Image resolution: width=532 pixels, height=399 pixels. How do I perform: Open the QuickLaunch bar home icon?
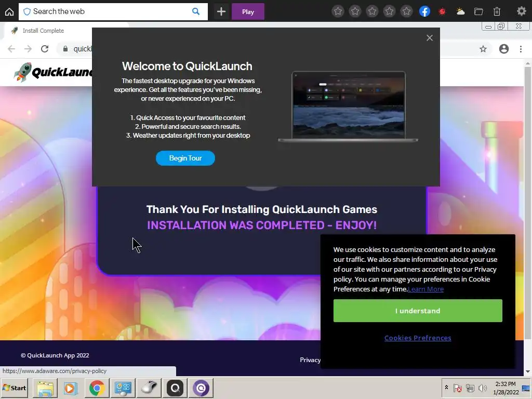tap(9, 12)
